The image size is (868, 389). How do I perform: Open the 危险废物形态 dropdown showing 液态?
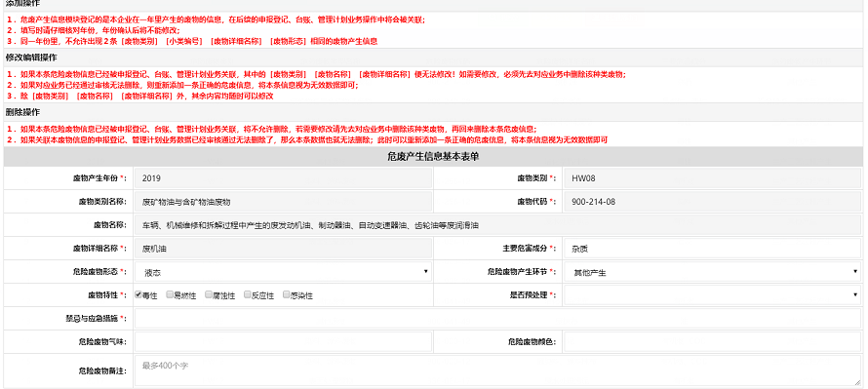point(283,272)
